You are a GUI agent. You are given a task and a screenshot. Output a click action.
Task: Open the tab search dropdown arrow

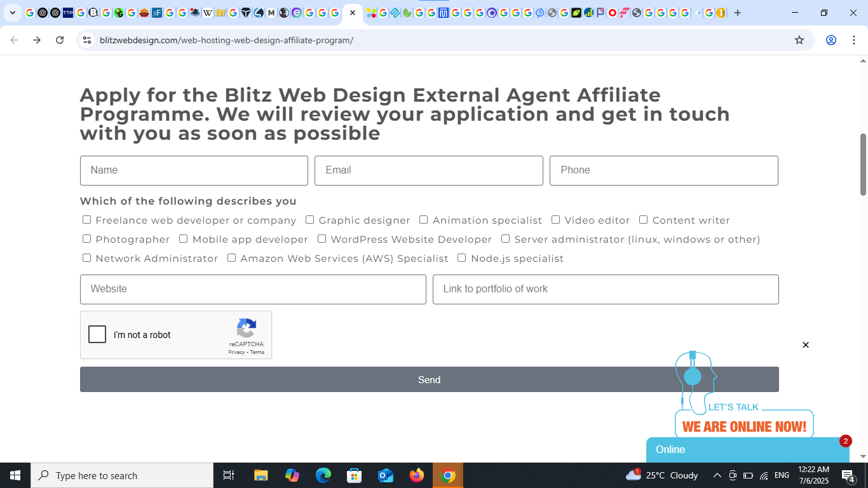click(x=13, y=13)
